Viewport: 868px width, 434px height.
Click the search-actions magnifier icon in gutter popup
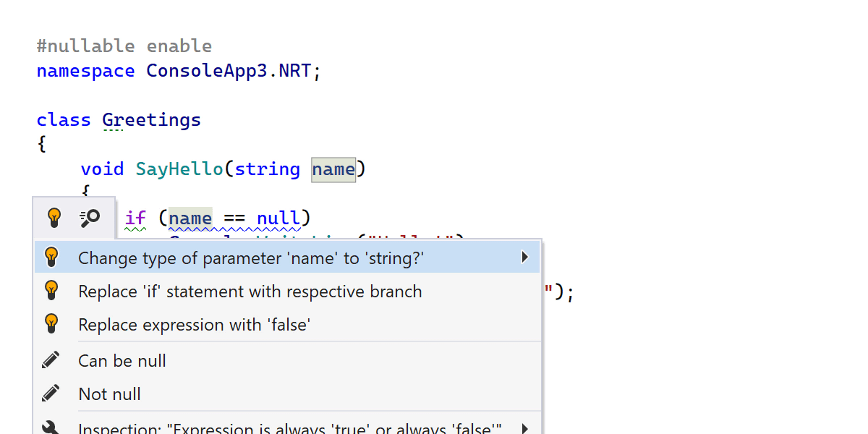[x=90, y=217]
